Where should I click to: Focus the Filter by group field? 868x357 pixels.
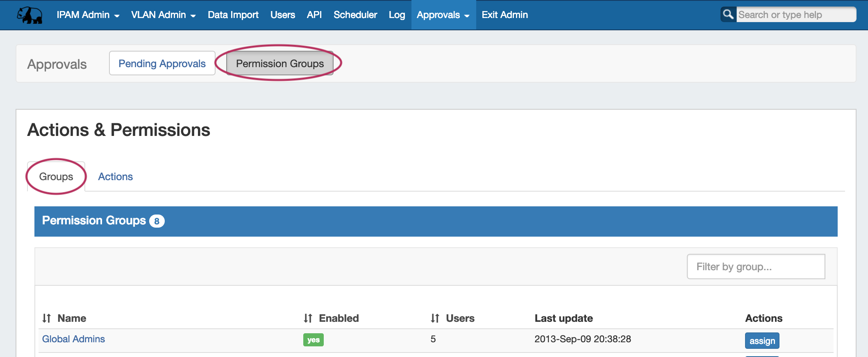(x=755, y=267)
